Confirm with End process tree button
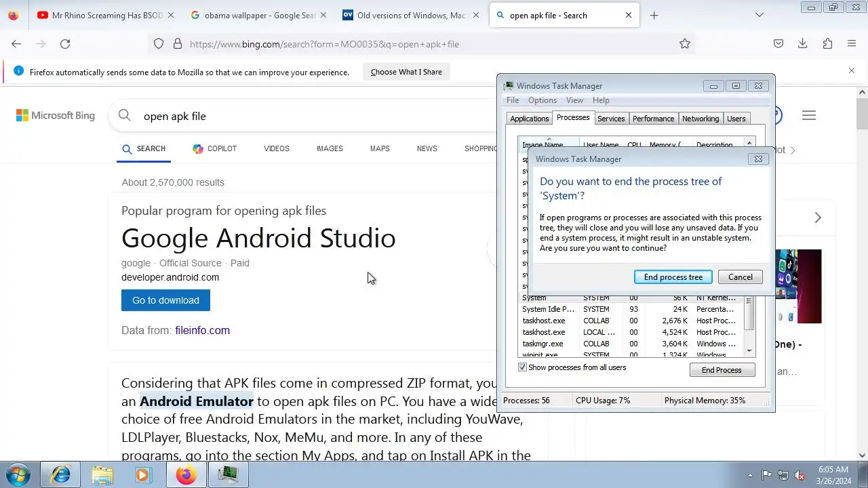868x488 pixels. point(673,277)
